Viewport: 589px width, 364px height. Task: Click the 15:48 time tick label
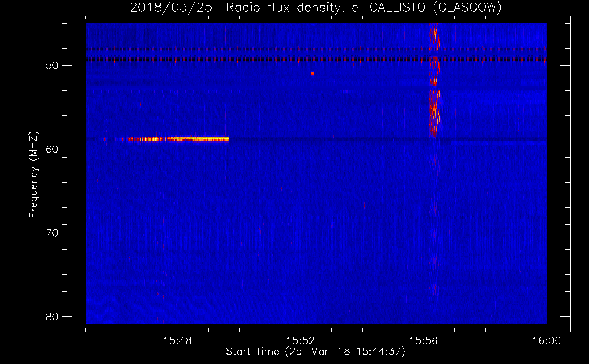178,341
